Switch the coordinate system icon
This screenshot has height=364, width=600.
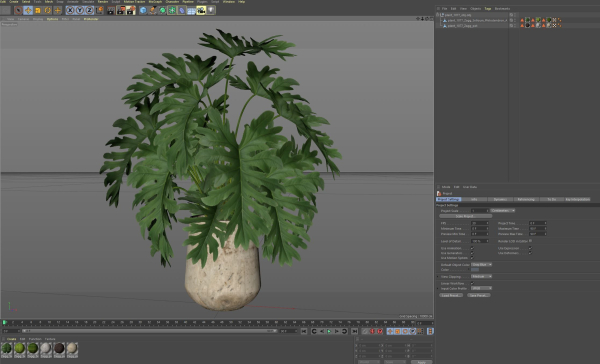point(99,10)
